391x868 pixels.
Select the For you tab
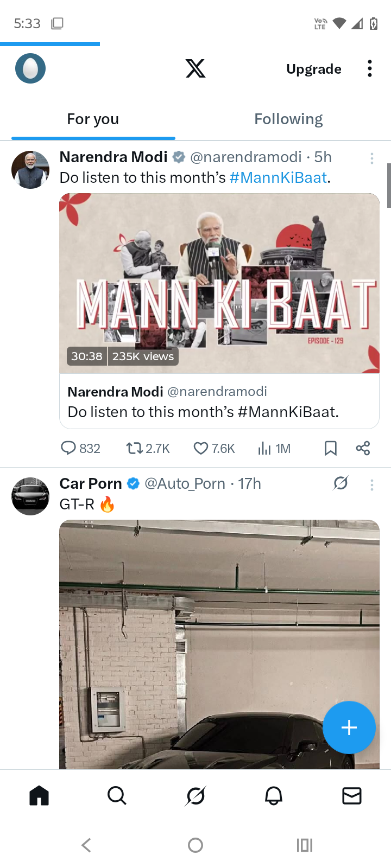point(93,119)
